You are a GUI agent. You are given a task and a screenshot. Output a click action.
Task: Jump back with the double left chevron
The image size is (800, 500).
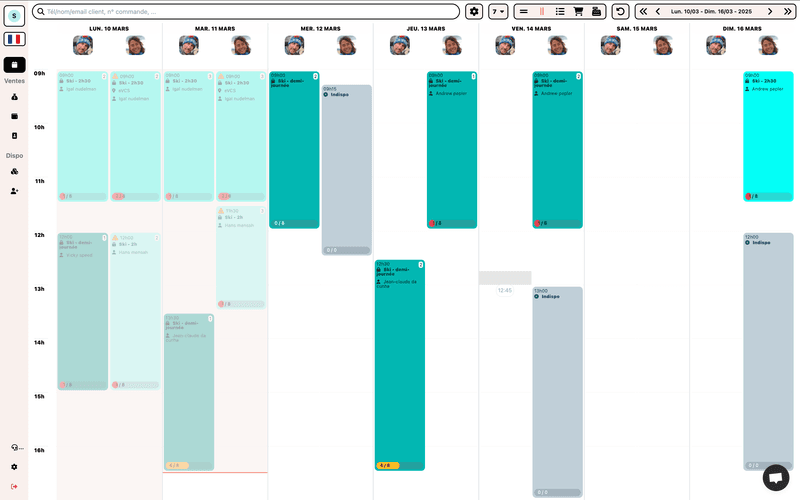[643, 11]
